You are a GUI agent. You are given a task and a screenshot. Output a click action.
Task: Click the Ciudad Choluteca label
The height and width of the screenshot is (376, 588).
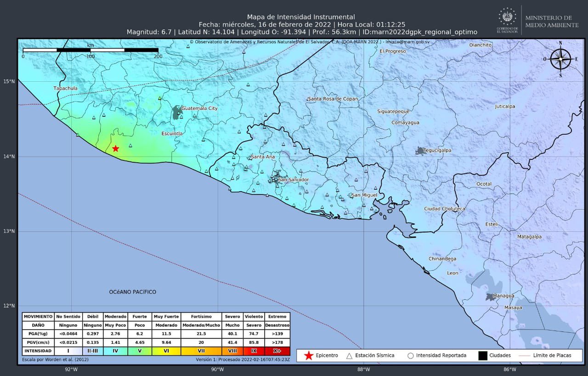click(x=445, y=209)
